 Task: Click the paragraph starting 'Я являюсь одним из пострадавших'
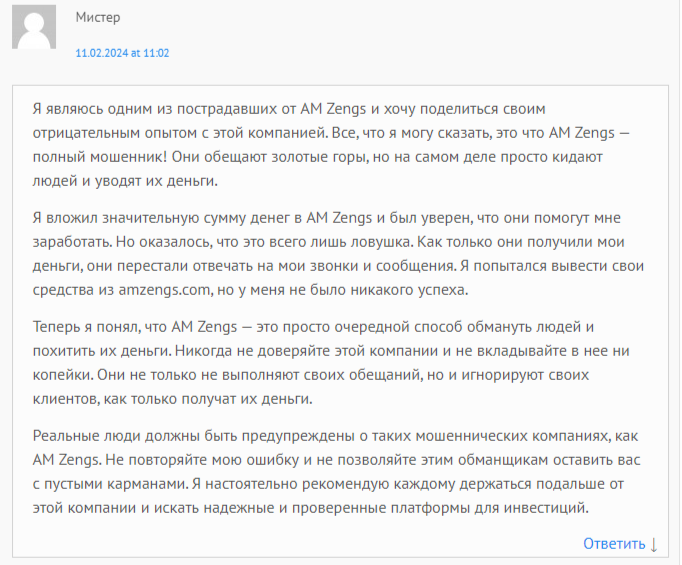331,145
